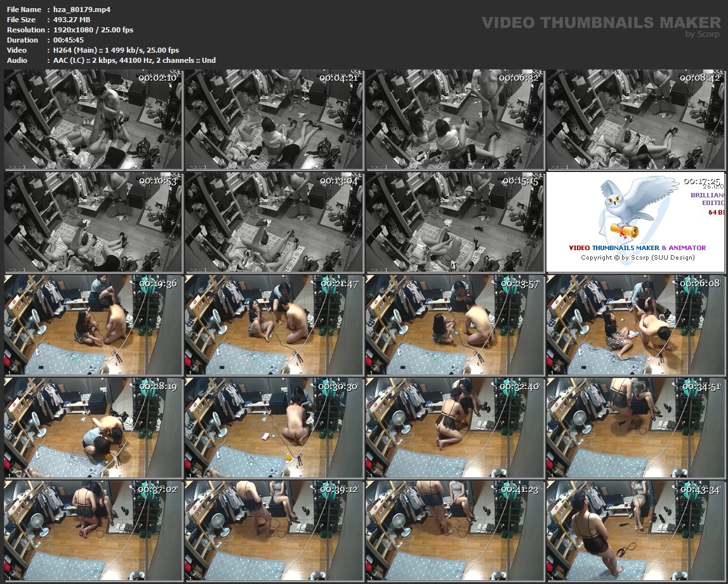Choose the thumbnail at 00:30:30

click(x=274, y=428)
